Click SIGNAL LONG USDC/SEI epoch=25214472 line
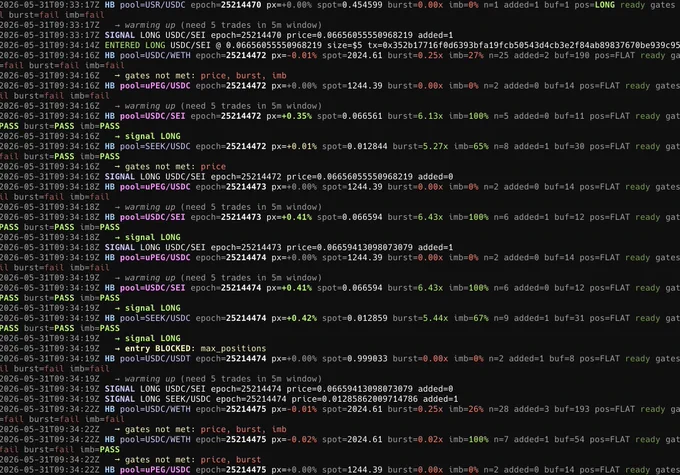The image size is (680, 475). [226, 176]
